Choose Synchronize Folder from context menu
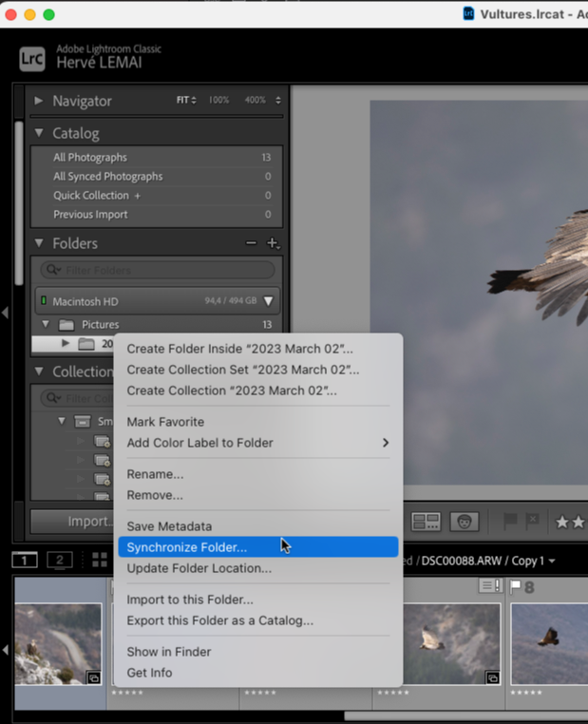Image resolution: width=588 pixels, height=724 pixels. click(187, 547)
